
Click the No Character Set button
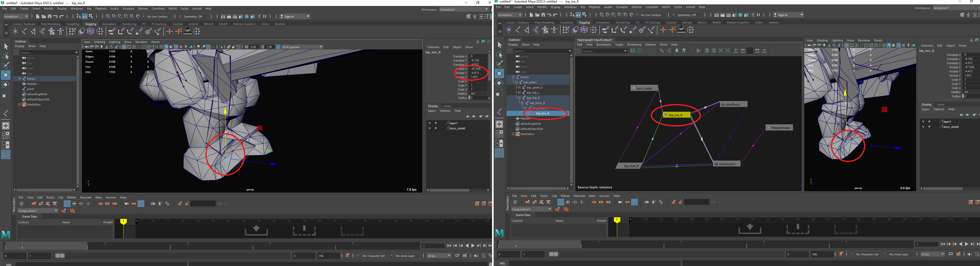point(374,255)
